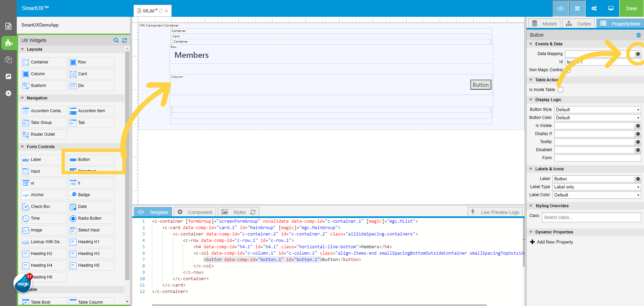The width and height of the screenshot is (644, 306).
Task: Open the code view toolbar icon
Action: pos(560,8)
